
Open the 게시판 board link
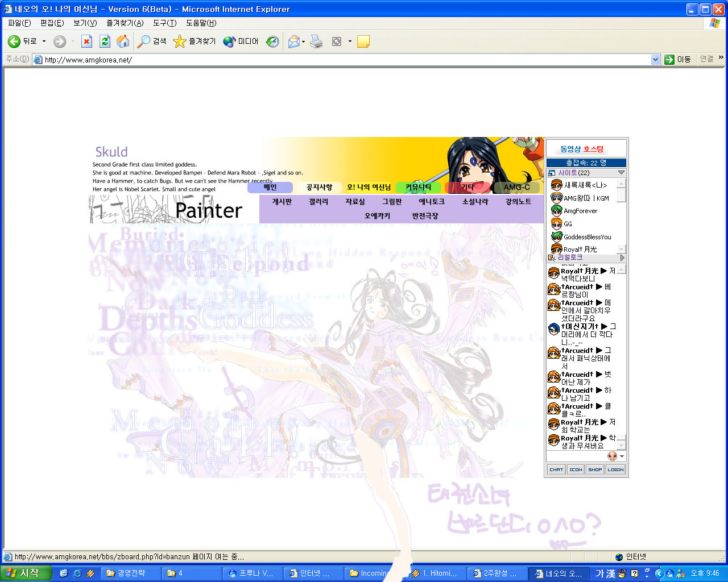[282, 202]
